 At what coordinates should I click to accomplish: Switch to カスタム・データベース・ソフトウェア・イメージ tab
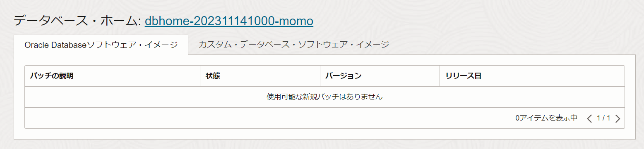click(294, 45)
